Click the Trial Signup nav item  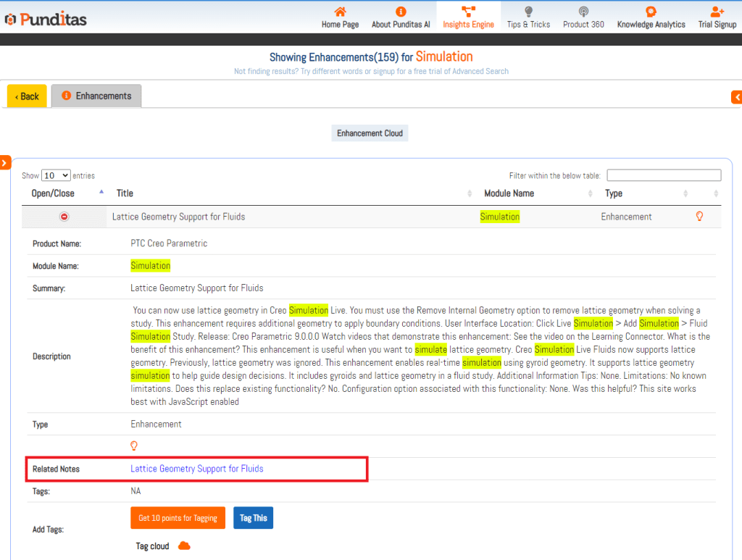coord(717,17)
